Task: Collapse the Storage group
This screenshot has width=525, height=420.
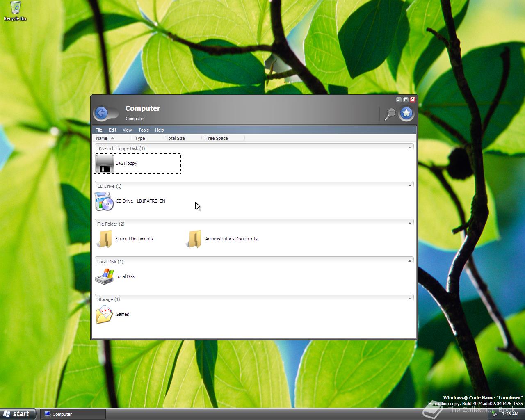Action: (x=410, y=299)
